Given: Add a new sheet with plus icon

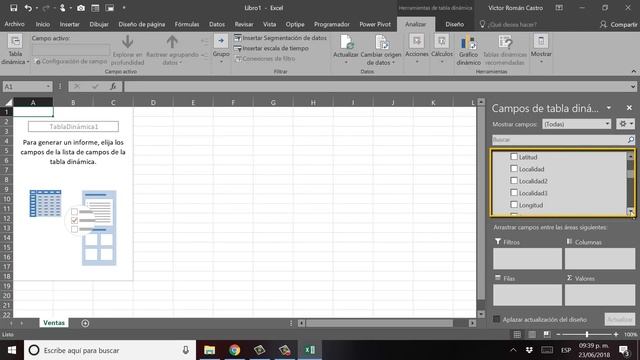Looking at the screenshot, I should [85, 323].
